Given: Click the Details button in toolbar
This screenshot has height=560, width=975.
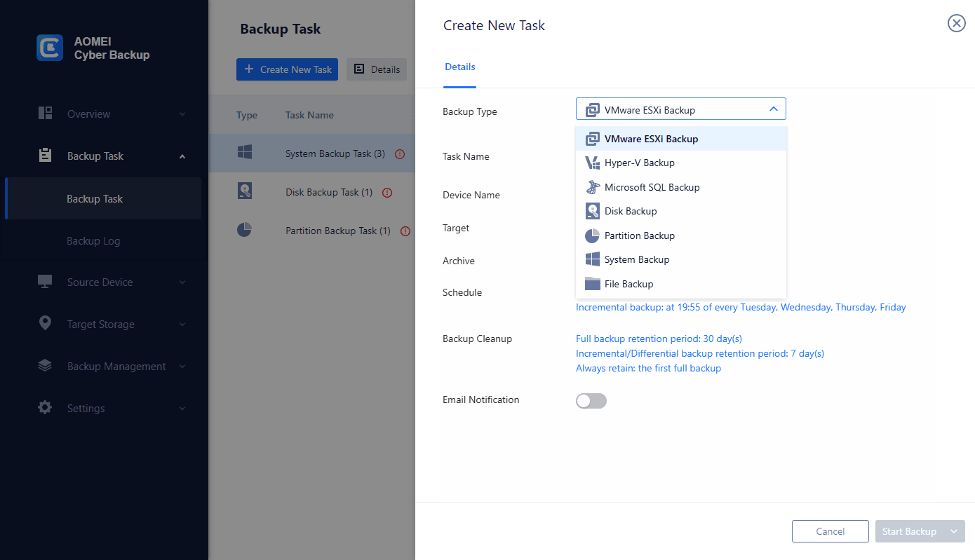Looking at the screenshot, I should pyautogui.click(x=377, y=69).
